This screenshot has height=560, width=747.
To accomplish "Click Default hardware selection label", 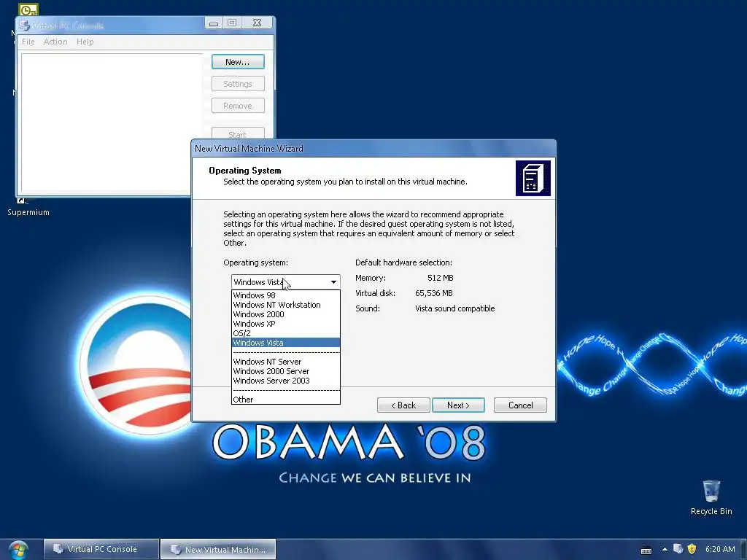I will tap(403, 262).
